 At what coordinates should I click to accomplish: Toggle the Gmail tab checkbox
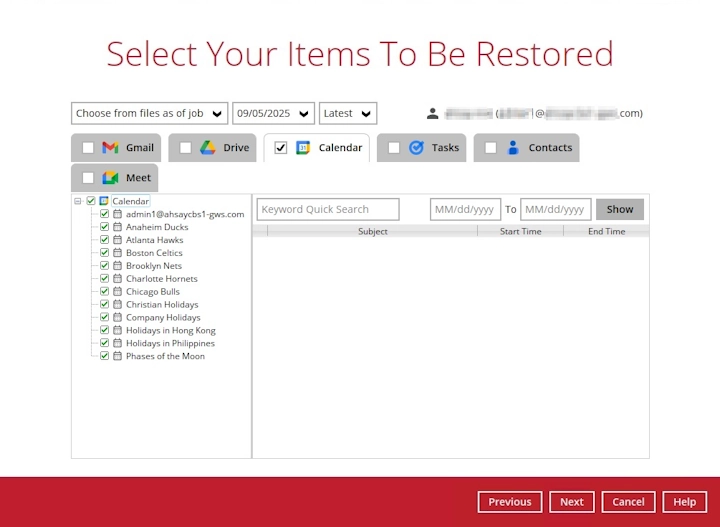coord(88,148)
